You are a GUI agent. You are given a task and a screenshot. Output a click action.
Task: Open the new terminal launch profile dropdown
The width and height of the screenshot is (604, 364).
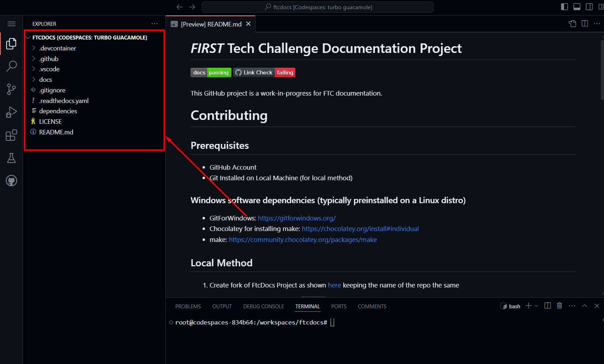[536, 306]
